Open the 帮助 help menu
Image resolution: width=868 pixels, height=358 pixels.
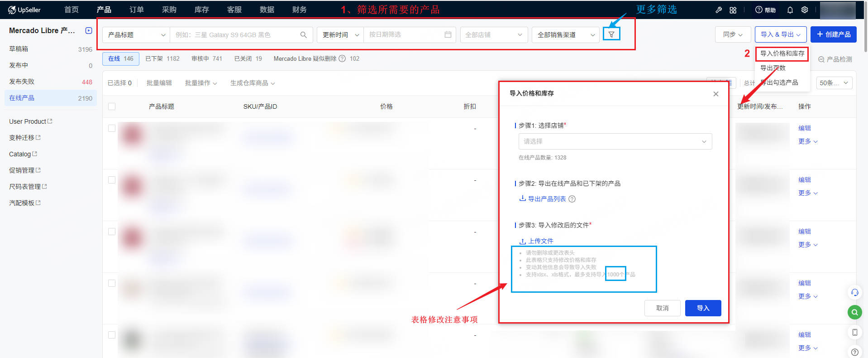[x=765, y=10]
